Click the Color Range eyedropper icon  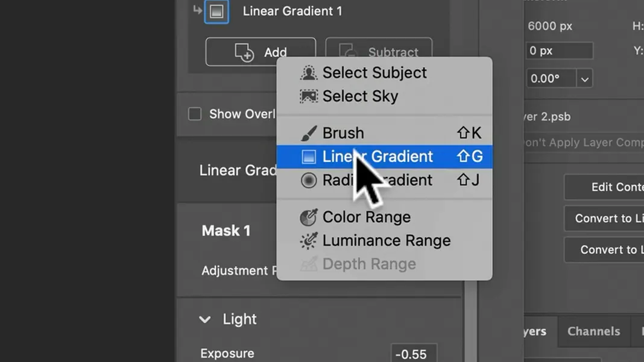(x=309, y=217)
